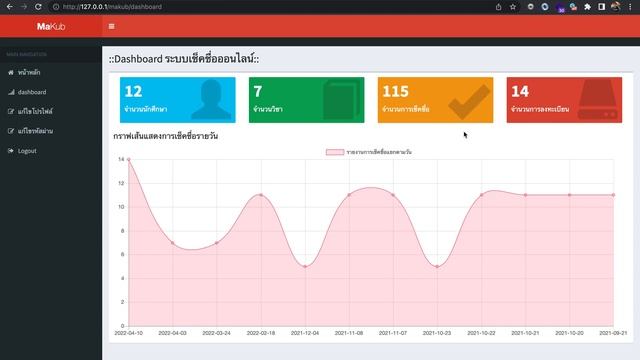
Task: Reload the dashboard page
Action: [x=38, y=7]
